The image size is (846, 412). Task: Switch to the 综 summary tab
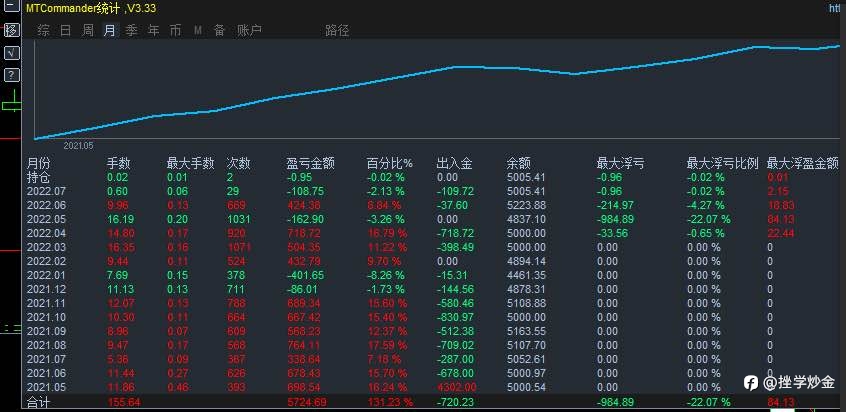pos(44,30)
